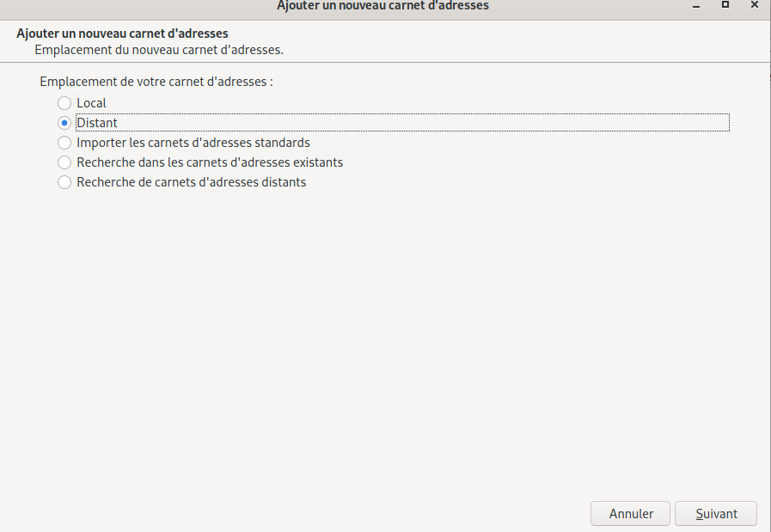This screenshot has width=771, height=532.
Task: Choose the Importer les carnets d'adresses standards radio circle
Action: pos(64,143)
